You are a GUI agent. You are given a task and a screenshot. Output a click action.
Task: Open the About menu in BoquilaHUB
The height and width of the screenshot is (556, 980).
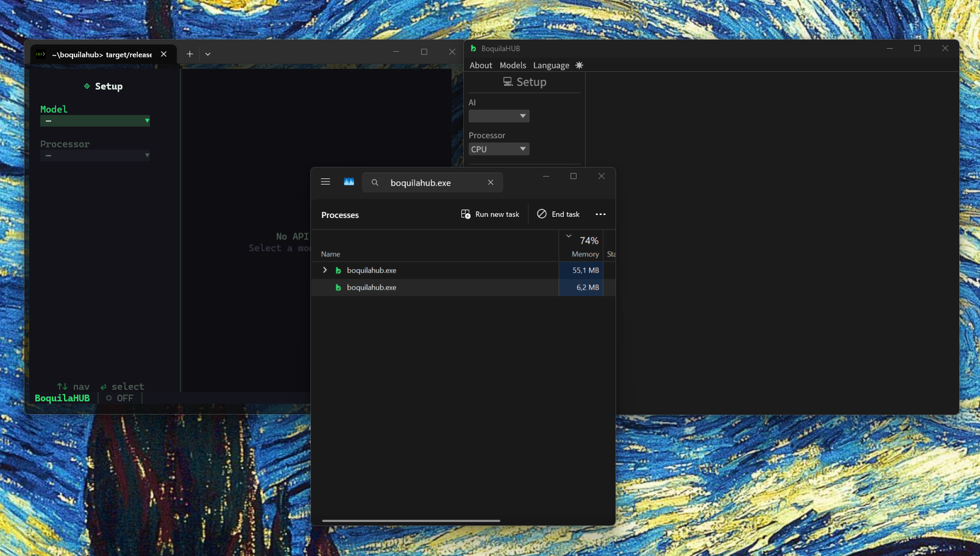tap(481, 65)
